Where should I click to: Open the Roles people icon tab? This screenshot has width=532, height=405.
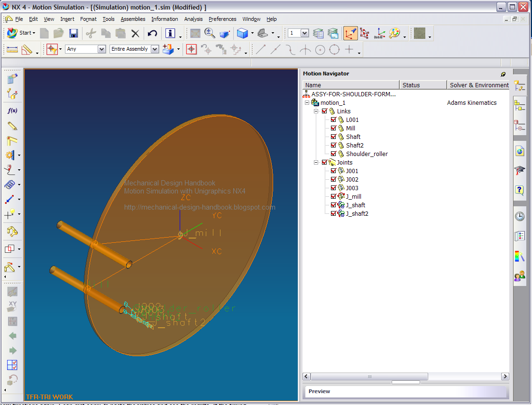pos(520,276)
